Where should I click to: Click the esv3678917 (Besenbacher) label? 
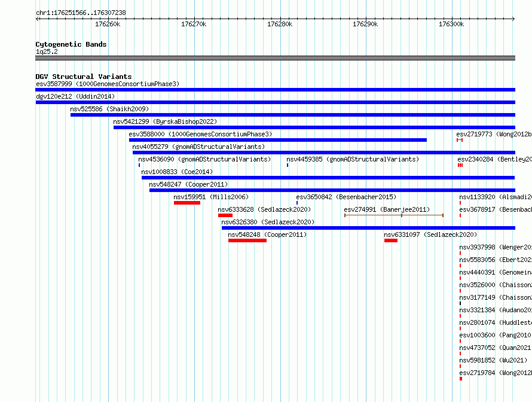coord(496,209)
